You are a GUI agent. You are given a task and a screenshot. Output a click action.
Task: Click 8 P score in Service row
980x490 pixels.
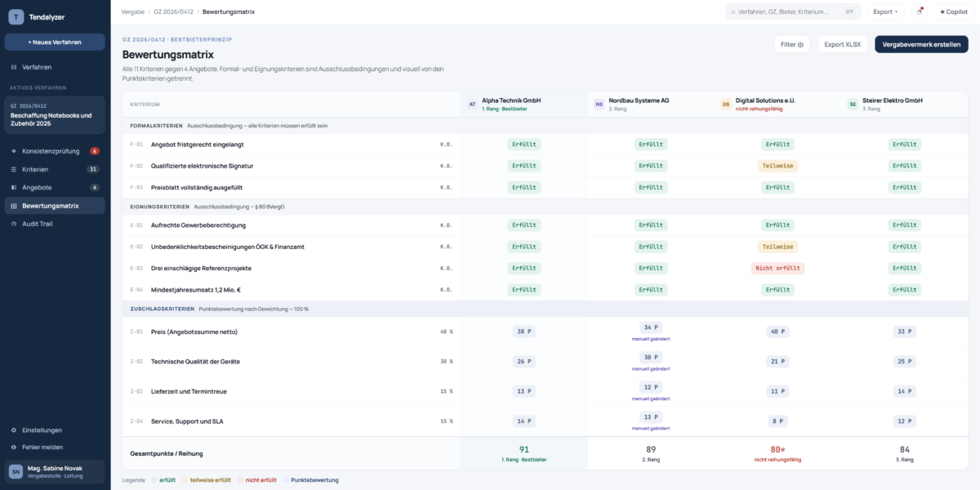point(777,421)
